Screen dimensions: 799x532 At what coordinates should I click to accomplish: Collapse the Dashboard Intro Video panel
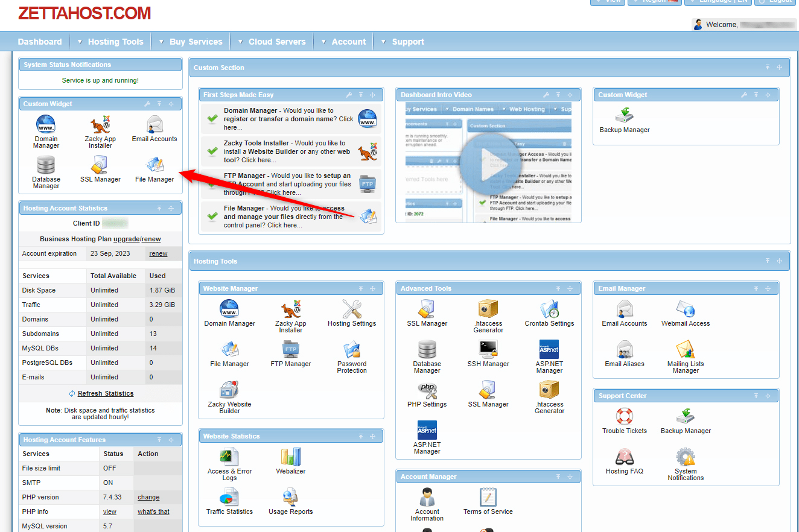tap(558, 95)
